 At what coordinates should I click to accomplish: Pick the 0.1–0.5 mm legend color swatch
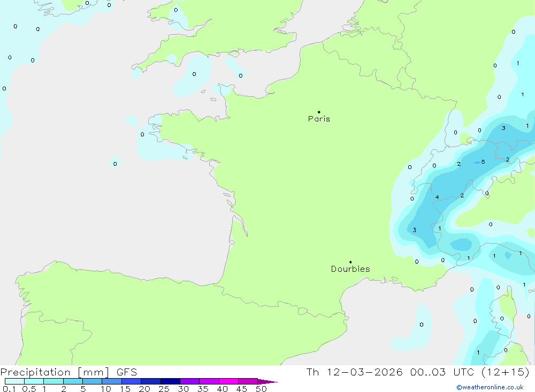14,381
